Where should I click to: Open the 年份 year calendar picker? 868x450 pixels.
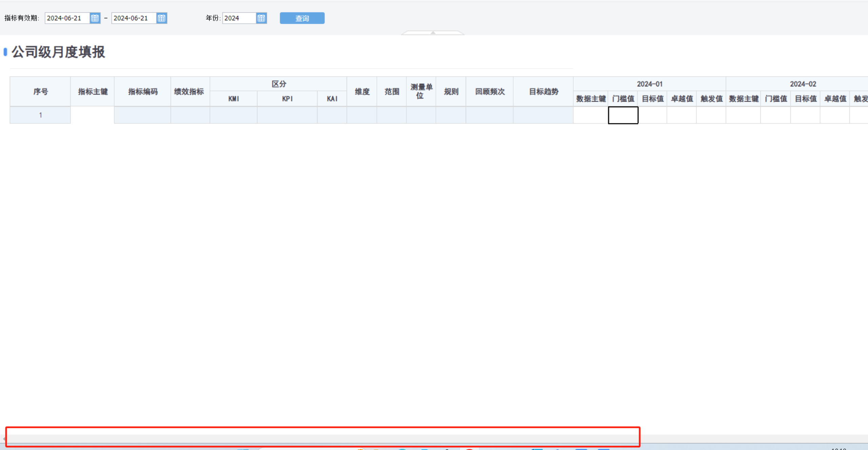[261, 18]
